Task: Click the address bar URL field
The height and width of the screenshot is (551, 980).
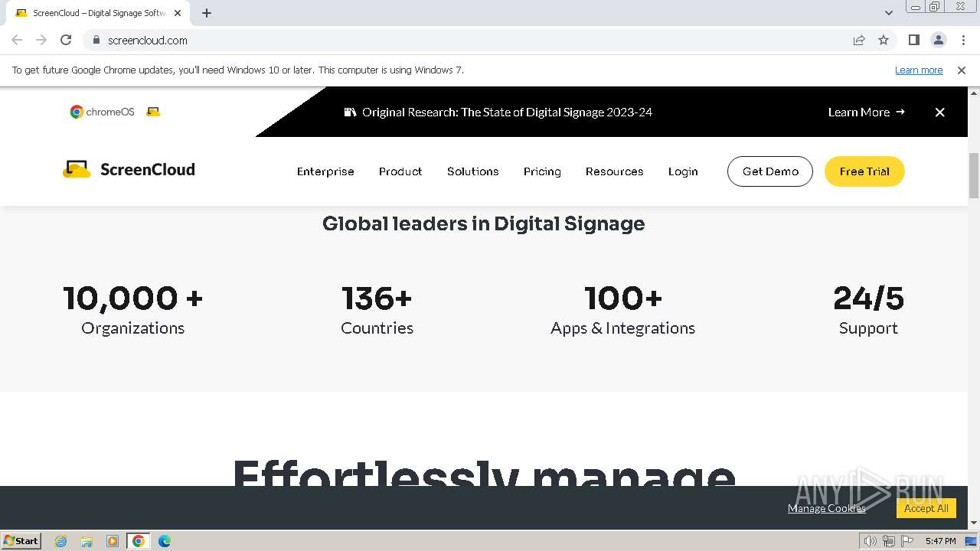Action: click(x=475, y=40)
